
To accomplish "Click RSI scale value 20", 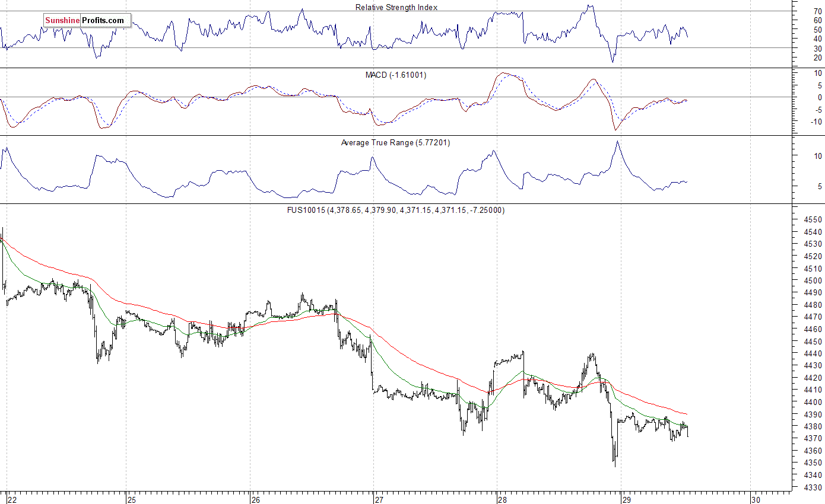I will pyautogui.click(x=817, y=58).
